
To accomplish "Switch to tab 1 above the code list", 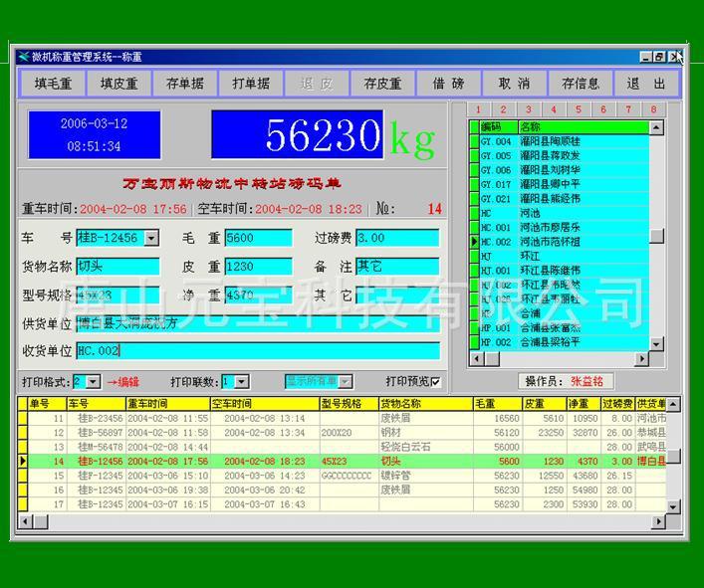I will (478, 109).
